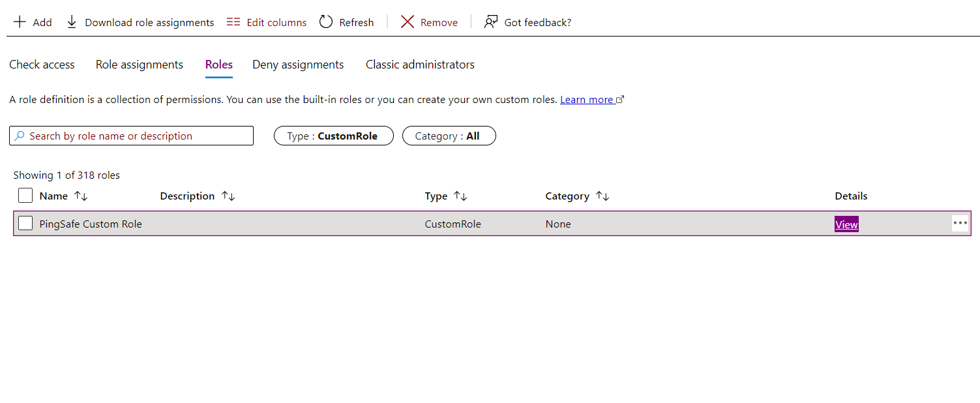Open ellipsis menu for PingSafe Custom Role
The height and width of the screenshot is (403, 980).
point(960,223)
